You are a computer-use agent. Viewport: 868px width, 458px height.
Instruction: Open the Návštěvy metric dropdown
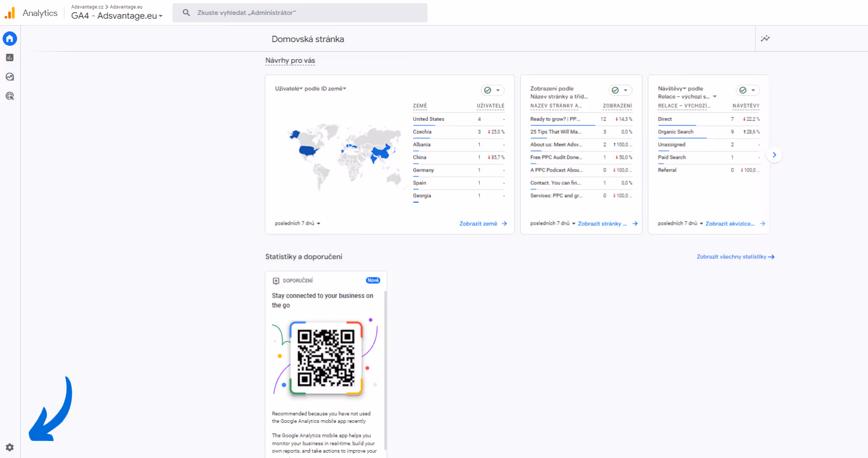coord(672,88)
